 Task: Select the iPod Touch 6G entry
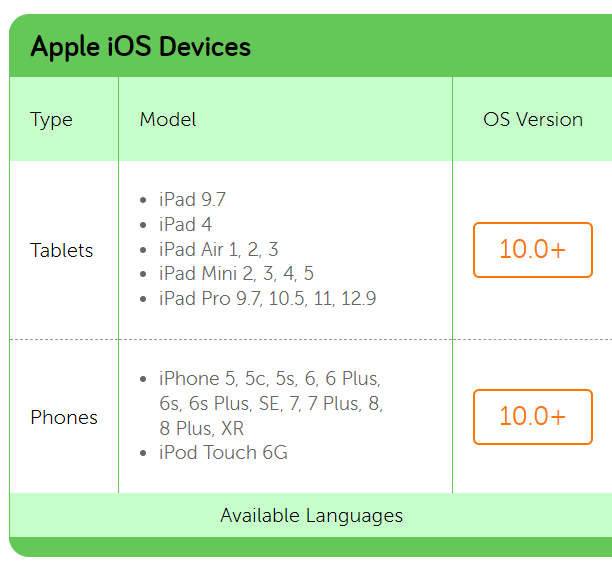point(223,453)
